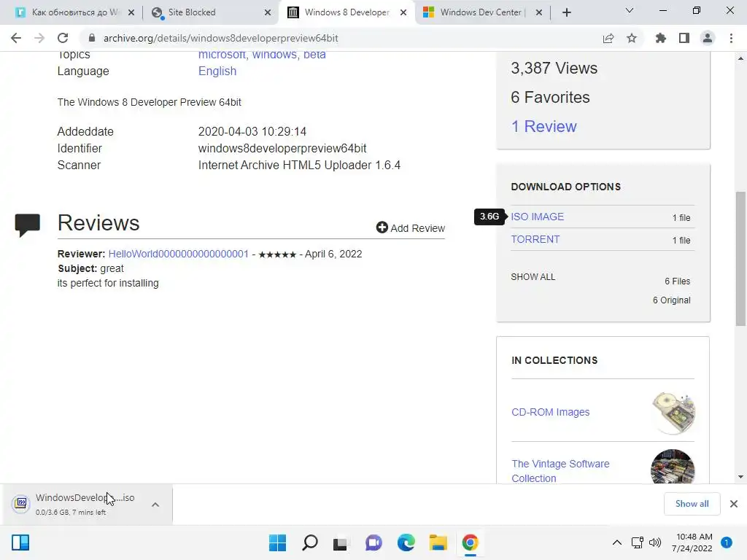Open a new browser tab
This screenshot has width=747, height=560.
(566, 12)
